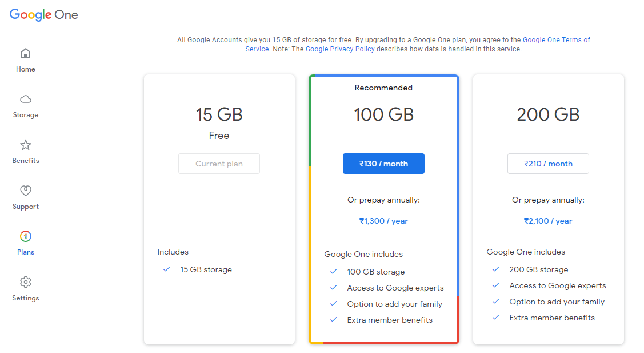Open the Google One Terms of Service link
Viewport: 644px width, 353px height.
[557, 39]
